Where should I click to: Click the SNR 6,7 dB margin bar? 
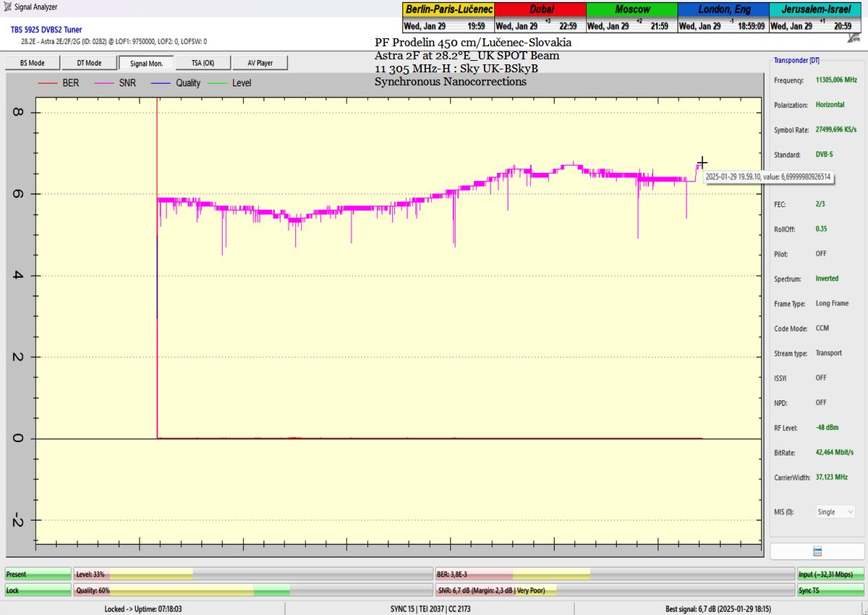point(615,590)
